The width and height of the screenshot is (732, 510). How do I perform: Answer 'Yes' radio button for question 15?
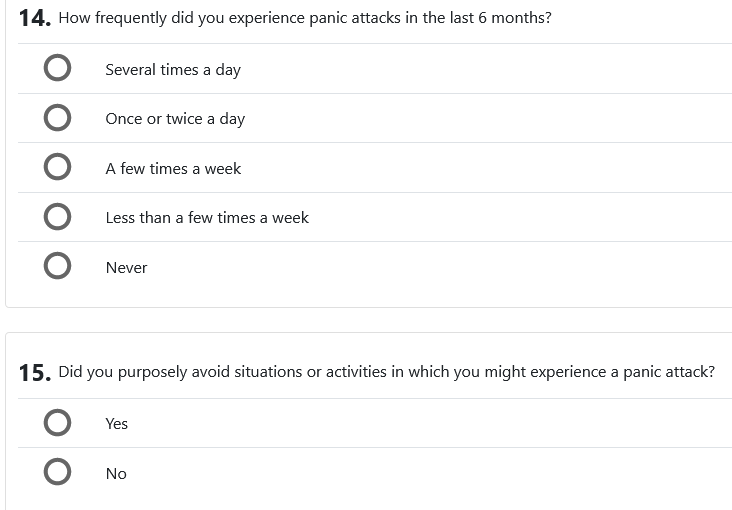click(x=58, y=423)
